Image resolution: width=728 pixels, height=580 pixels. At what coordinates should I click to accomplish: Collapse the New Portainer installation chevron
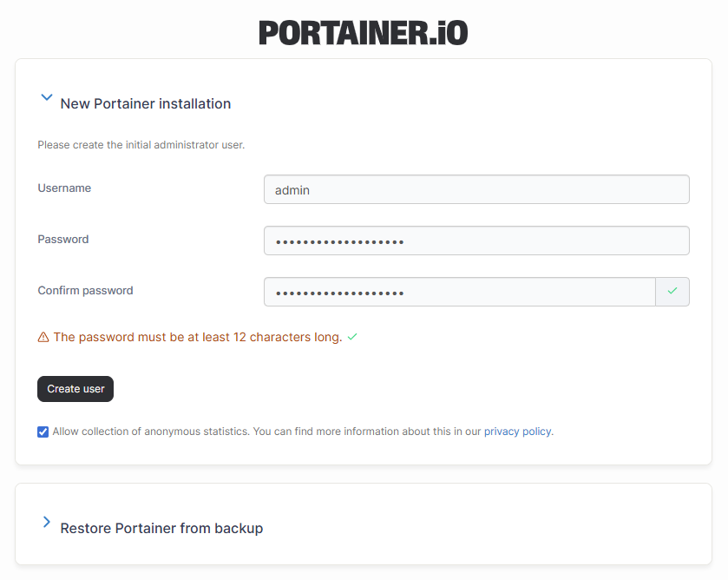47,99
